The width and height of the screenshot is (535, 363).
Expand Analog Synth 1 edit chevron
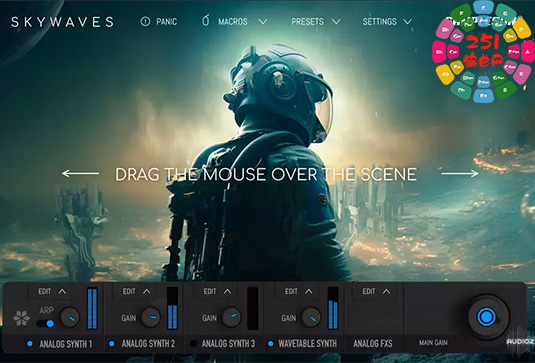tap(62, 291)
